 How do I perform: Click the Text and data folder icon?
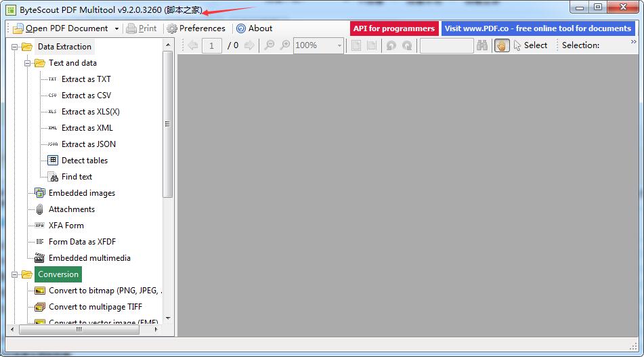(40, 63)
